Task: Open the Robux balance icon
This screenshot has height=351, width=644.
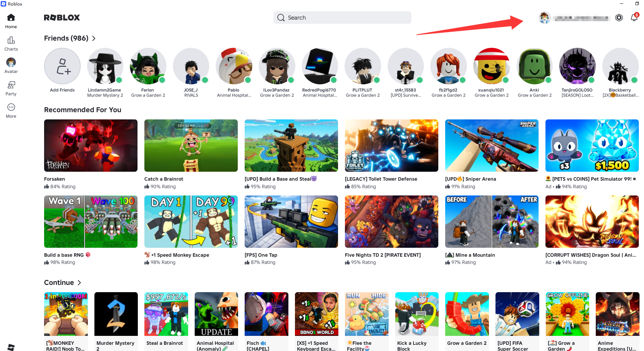Action: (619, 18)
